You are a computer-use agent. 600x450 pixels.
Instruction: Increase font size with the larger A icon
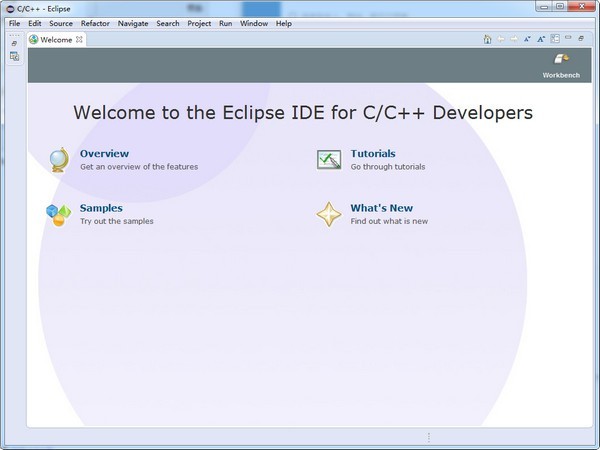point(541,39)
